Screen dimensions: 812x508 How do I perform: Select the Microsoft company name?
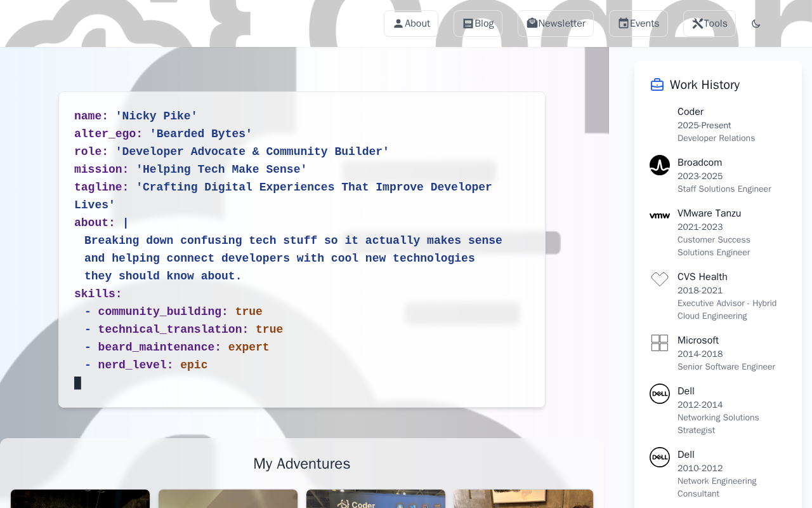point(698,340)
